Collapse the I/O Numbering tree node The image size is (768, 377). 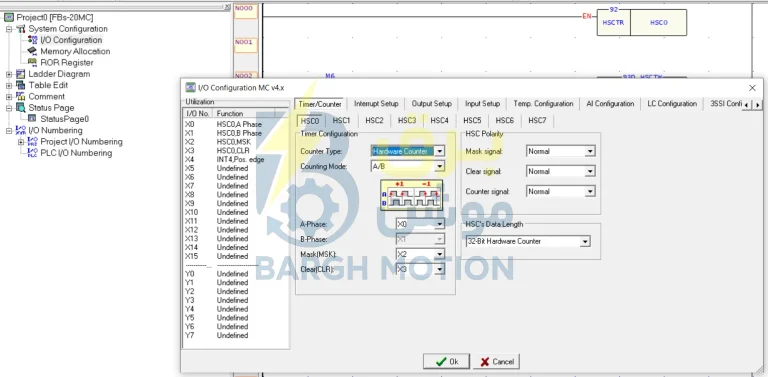click(9, 131)
